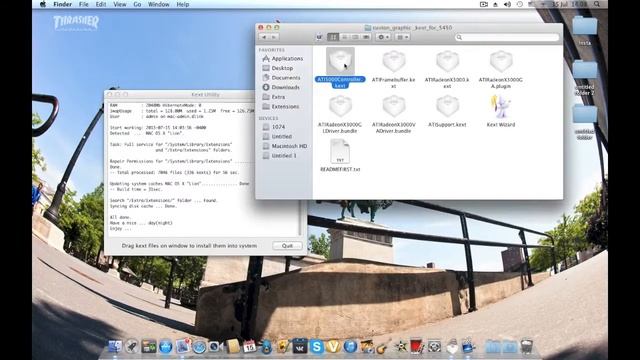Select the ATIRadeonX3000VADriver.bundle icon
640x360 pixels.
393,106
